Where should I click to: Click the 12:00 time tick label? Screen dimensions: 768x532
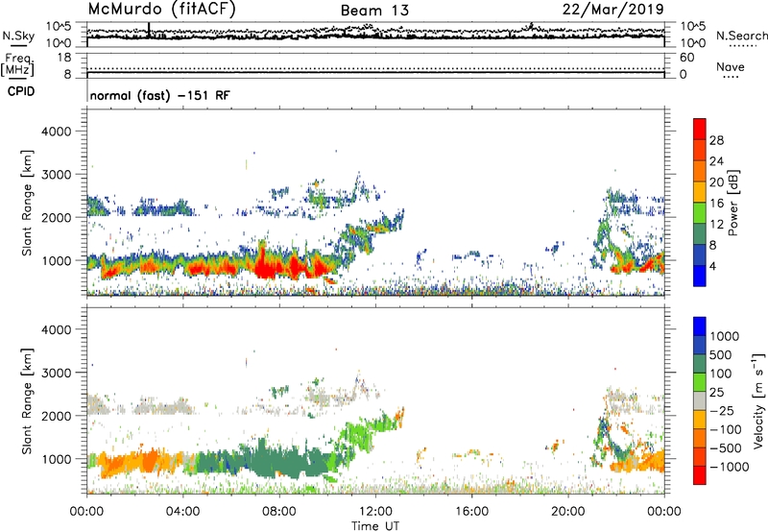[375, 512]
